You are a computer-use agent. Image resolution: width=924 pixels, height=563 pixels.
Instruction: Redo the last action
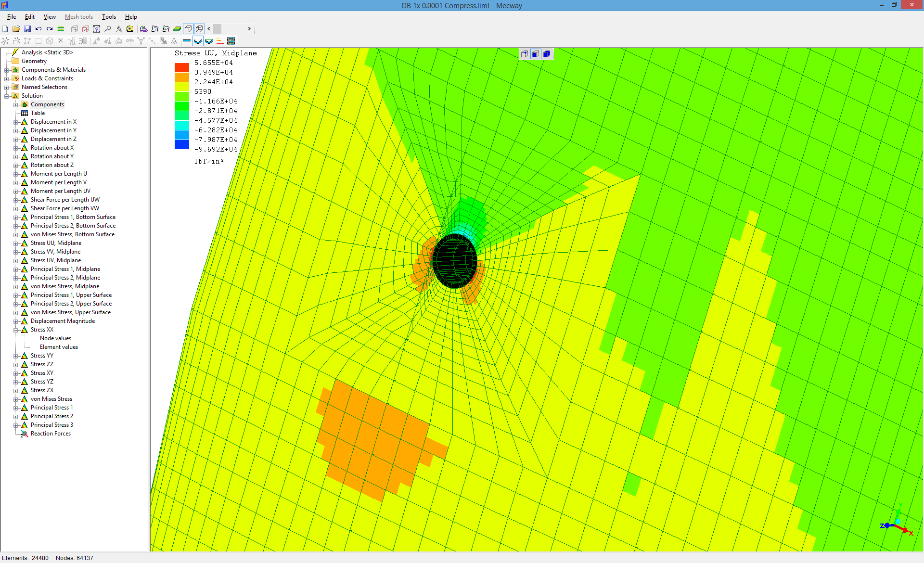point(50,29)
